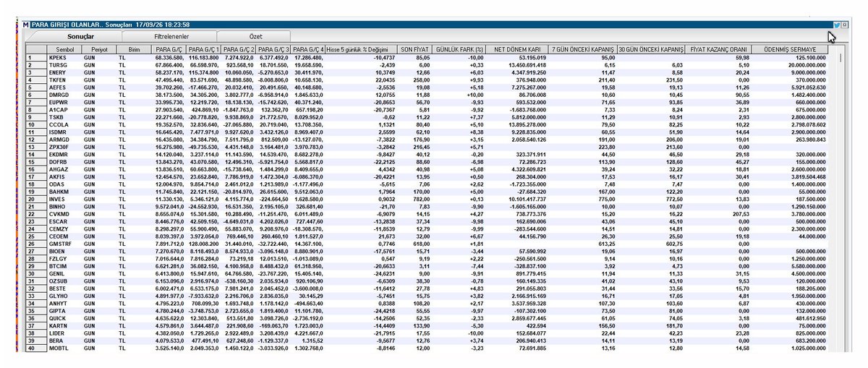868x368 pixels.
Task: Click the PARA G/Ç 3 column header
Action: [274, 49]
